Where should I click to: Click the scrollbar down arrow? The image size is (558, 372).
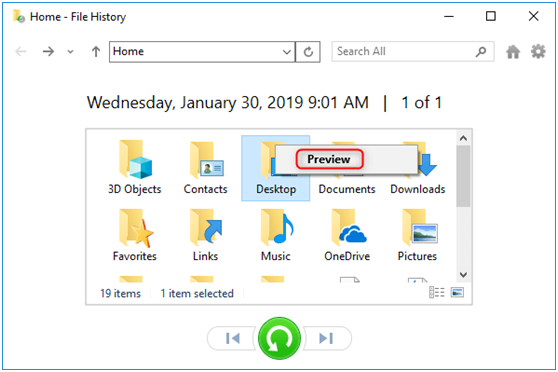(463, 274)
